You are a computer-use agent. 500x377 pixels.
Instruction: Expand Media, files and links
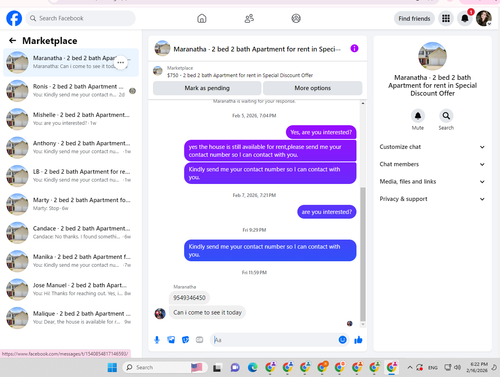(432, 182)
